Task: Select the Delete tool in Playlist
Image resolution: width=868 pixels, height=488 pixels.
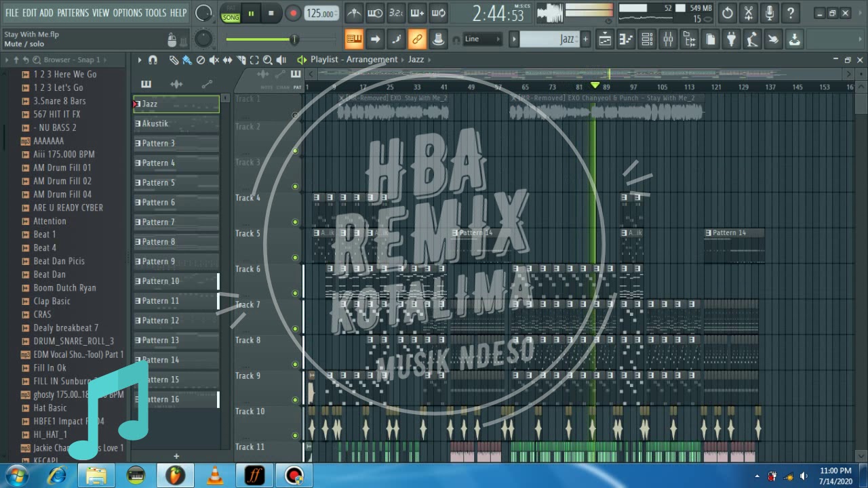Action: tap(201, 60)
